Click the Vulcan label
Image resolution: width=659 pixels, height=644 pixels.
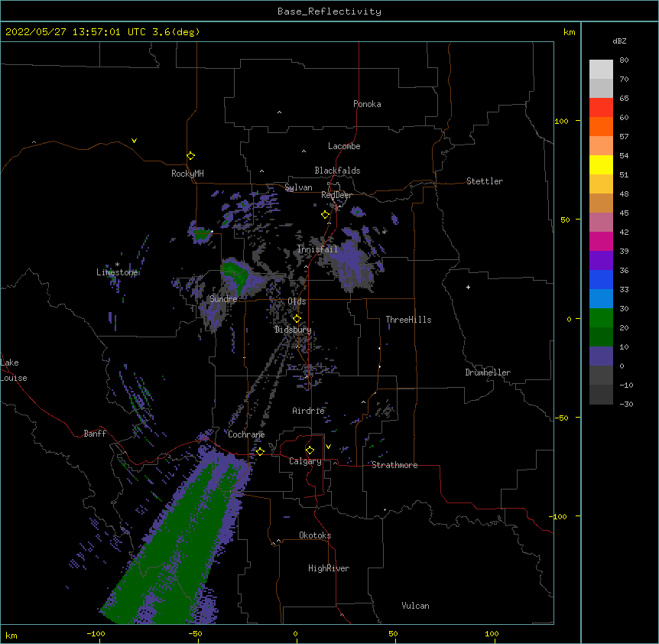[415, 606]
